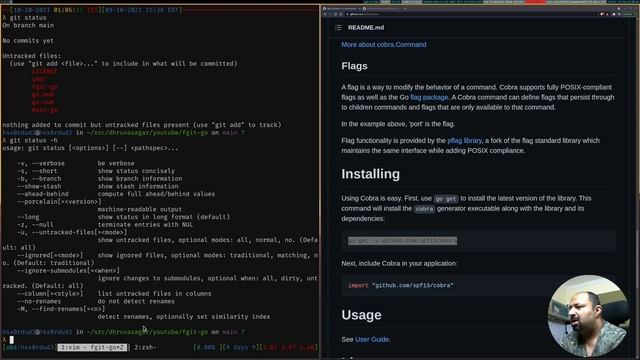
Task: Click the inline 'go get' code snippet
Action: [446, 199]
